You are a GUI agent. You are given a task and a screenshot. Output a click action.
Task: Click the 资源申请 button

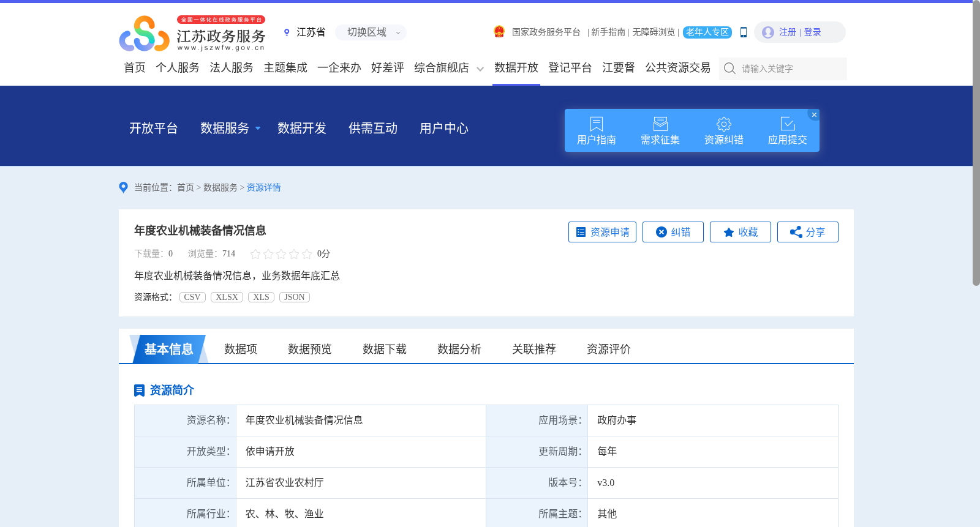tap(602, 232)
